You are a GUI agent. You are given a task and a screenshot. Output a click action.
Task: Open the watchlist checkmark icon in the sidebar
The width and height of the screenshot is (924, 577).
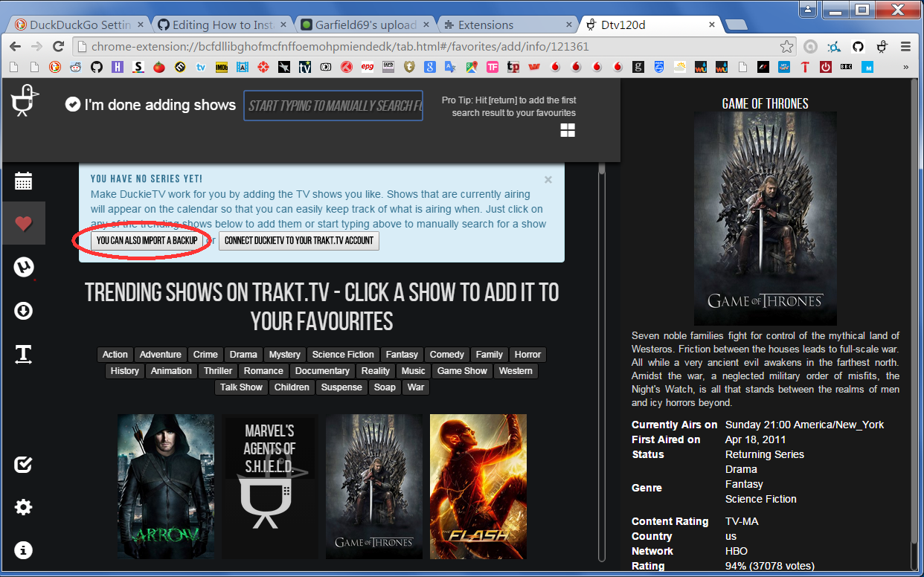click(23, 465)
